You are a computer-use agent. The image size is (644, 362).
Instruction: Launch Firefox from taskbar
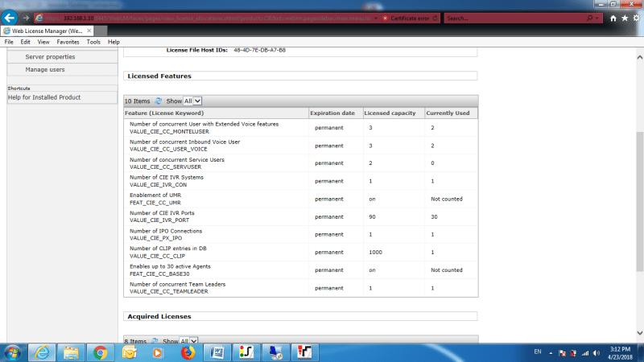pos(188,352)
